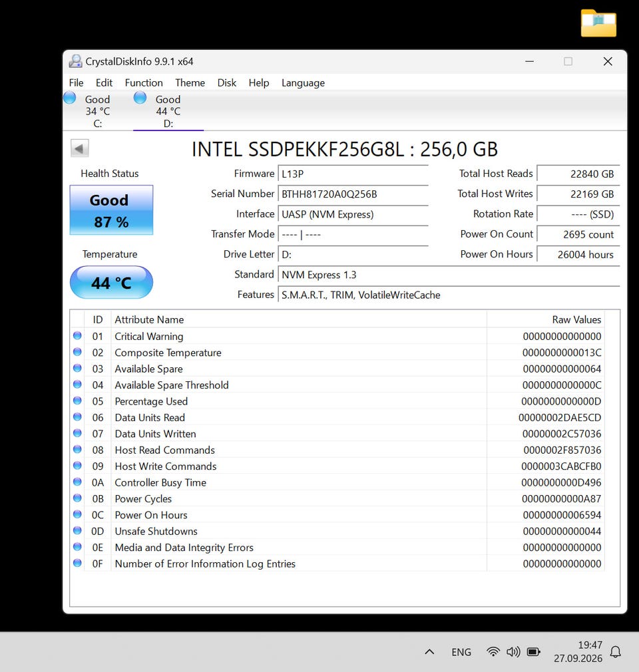Click the ENG input language indicator

[x=461, y=652]
